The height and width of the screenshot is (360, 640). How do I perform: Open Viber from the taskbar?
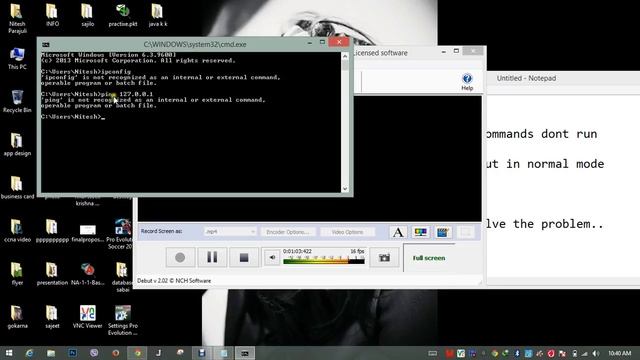[94, 353]
